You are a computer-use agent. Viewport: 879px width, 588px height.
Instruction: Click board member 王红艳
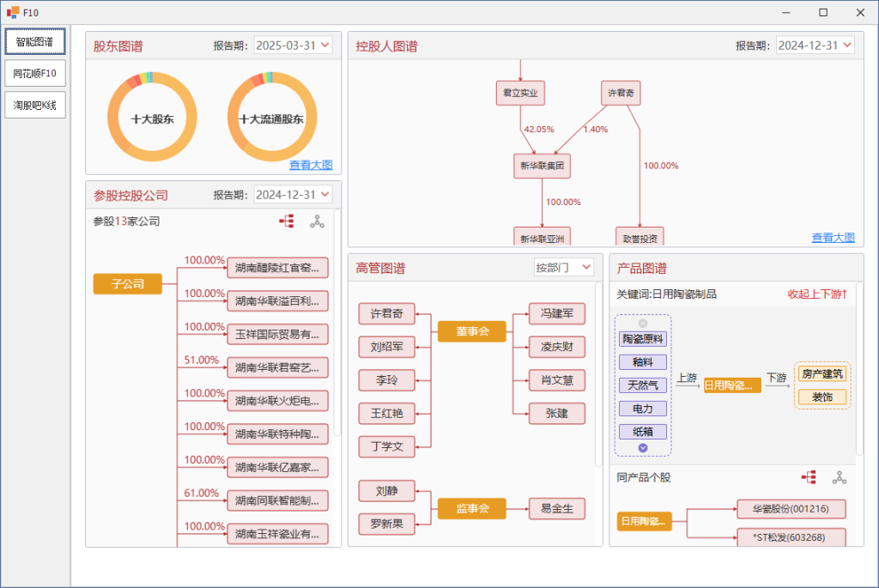(x=387, y=414)
